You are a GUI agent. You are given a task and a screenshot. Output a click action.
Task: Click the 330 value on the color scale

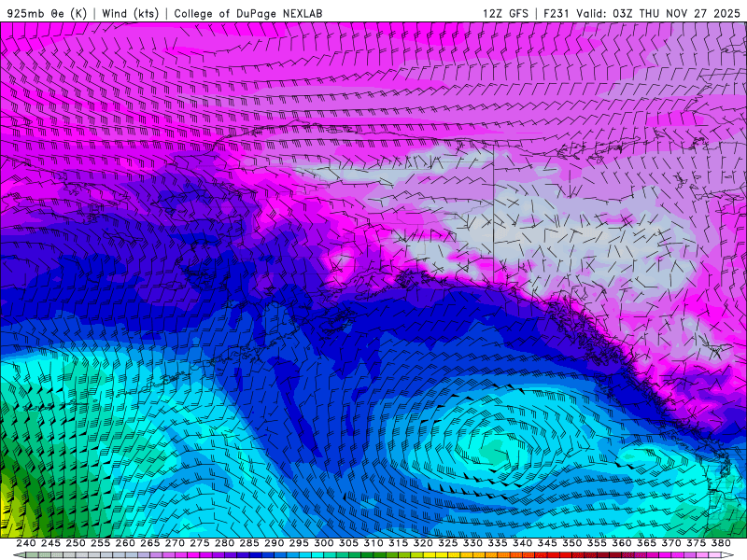tap(472, 543)
